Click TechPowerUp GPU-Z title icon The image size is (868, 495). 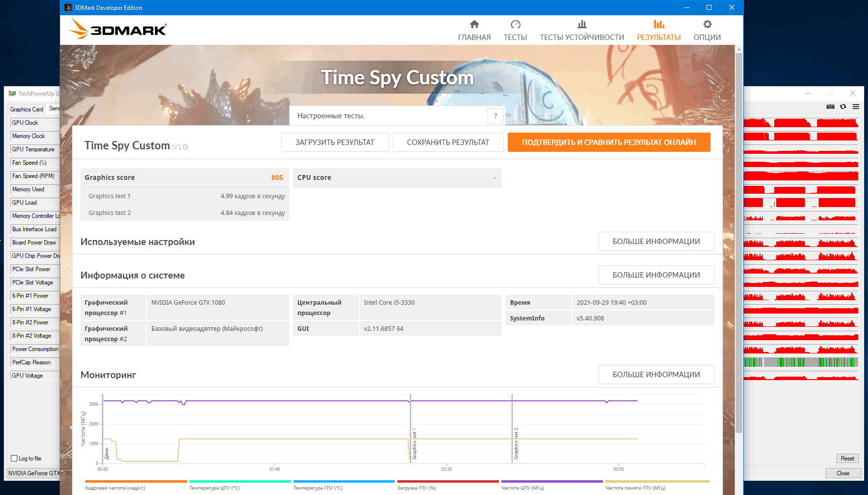tap(12, 93)
